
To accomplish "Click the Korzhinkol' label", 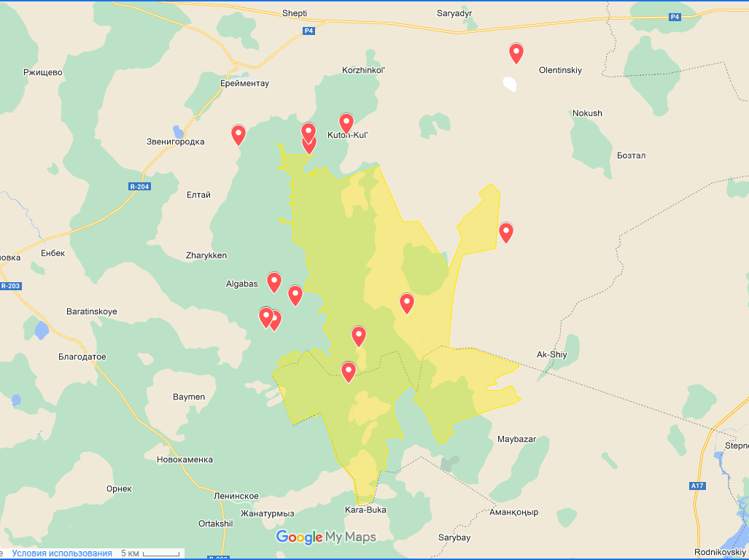I will tap(363, 70).
